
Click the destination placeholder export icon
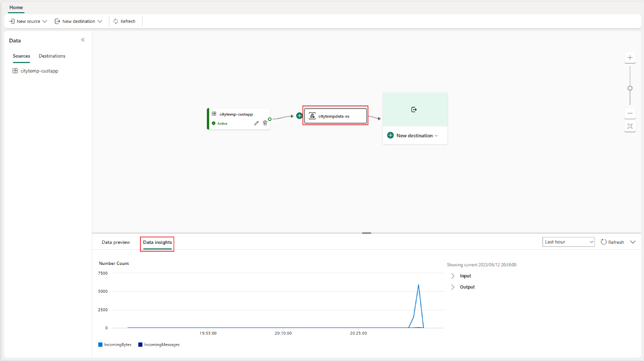click(x=414, y=110)
